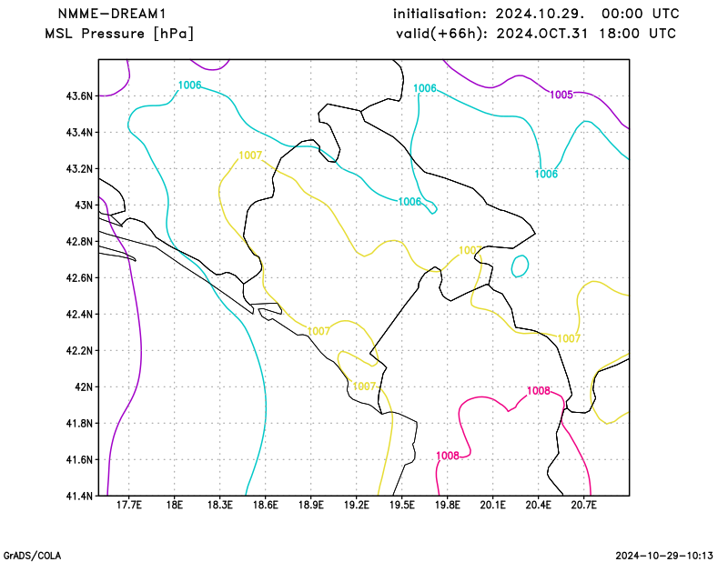This screenshot has height=562, width=728.
Task: Click the 42.4N latitude label
Action: click(79, 314)
